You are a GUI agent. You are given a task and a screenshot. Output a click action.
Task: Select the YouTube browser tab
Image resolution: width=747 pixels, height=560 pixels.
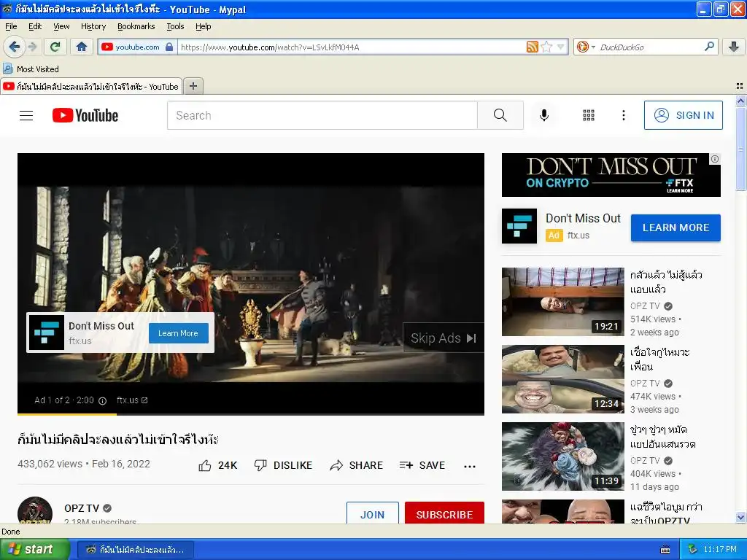coord(91,86)
